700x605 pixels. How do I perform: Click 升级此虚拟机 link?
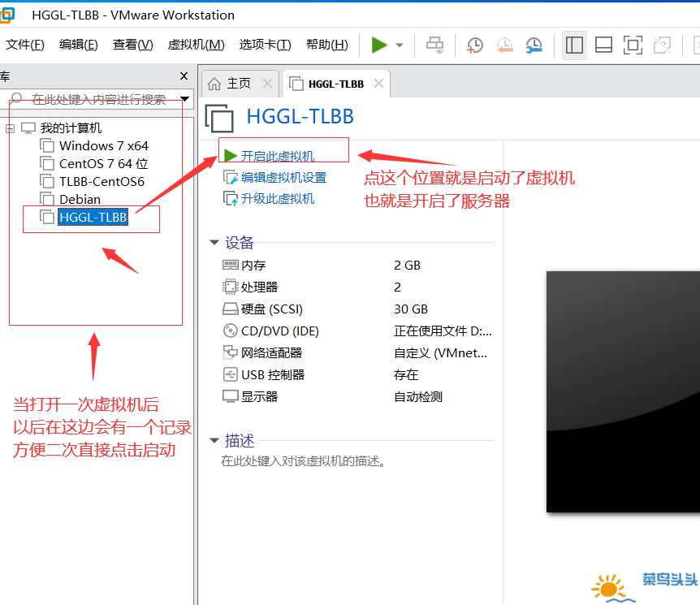[277, 198]
